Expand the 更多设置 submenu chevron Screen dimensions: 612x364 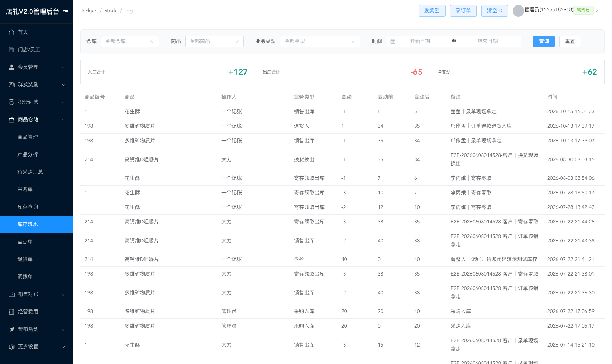pos(63,347)
